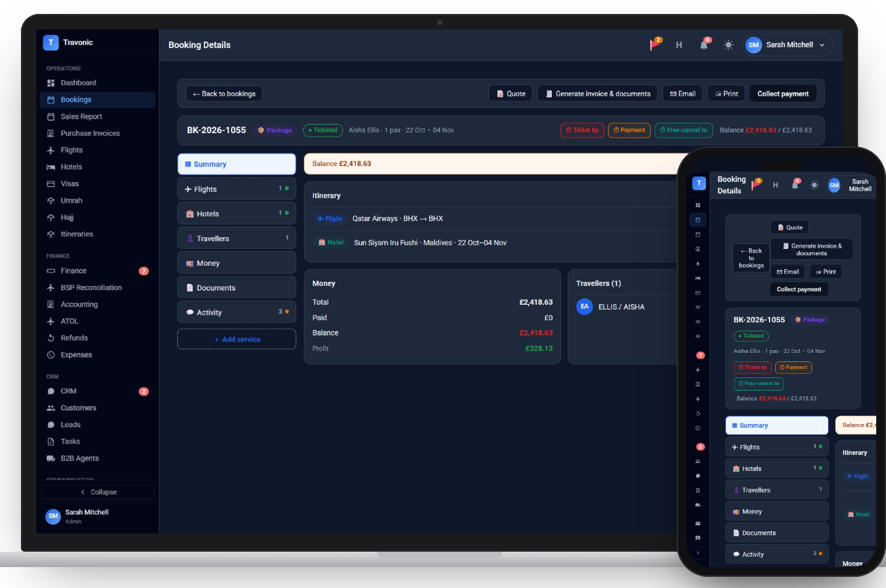Toggle light/dark theme sun icon
This screenshot has height=588, width=886.
(728, 45)
